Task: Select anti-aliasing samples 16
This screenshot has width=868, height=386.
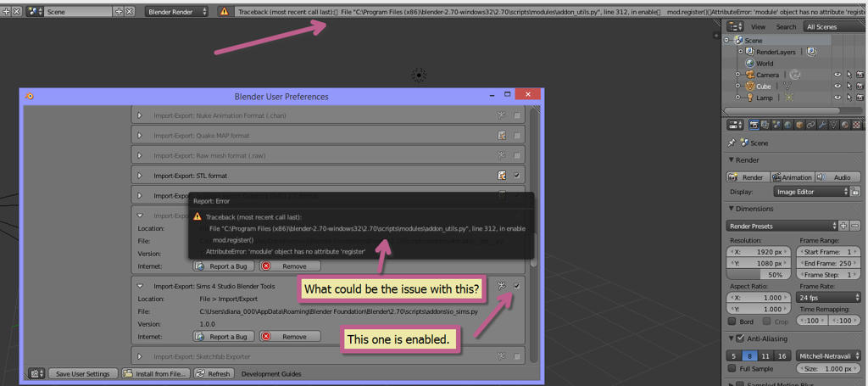Action: point(782,355)
